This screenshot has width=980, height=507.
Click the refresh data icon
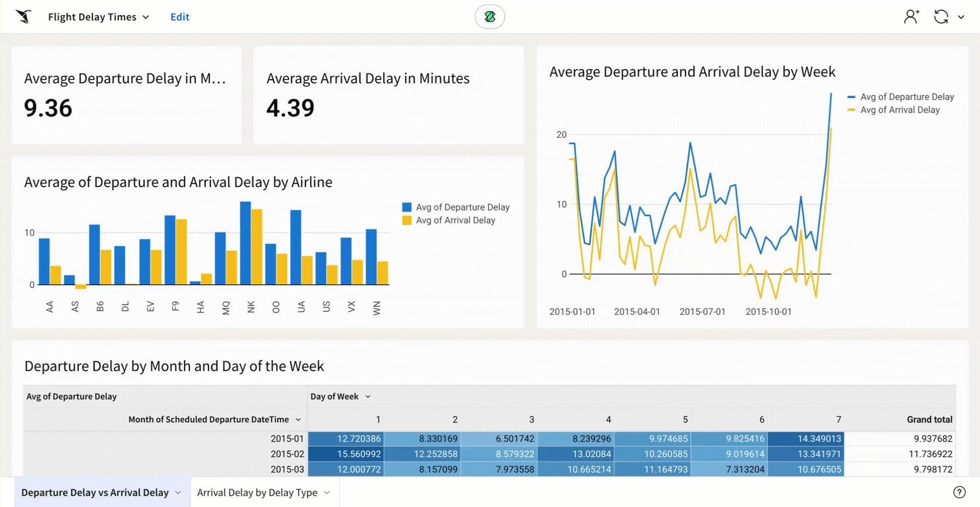(941, 17)
